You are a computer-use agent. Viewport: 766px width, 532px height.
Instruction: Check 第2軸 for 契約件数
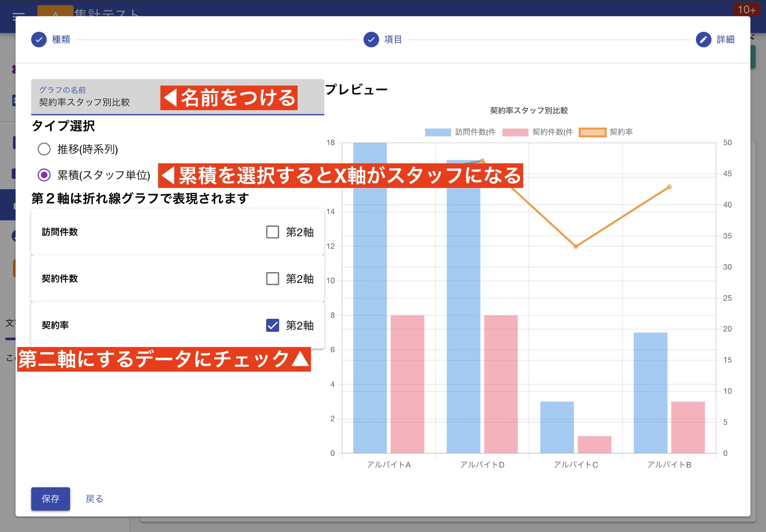[x=272, y=279]
